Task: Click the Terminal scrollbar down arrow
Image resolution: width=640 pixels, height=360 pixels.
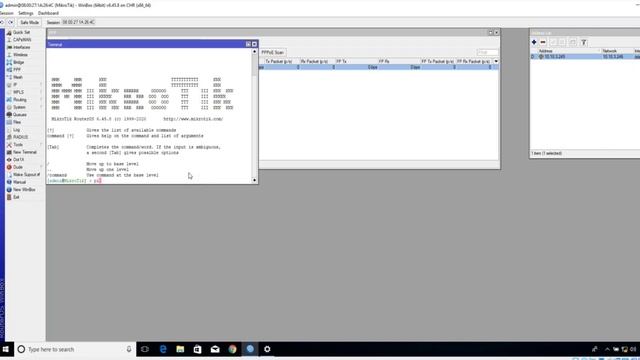Action: [255, 180]
